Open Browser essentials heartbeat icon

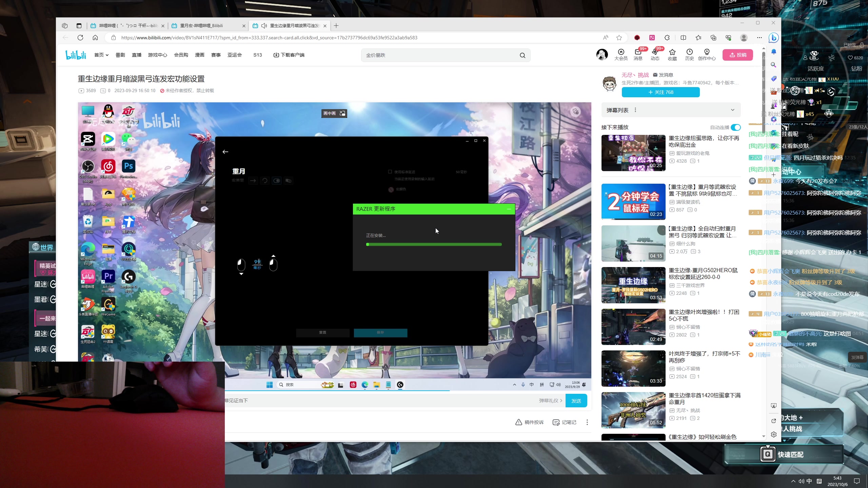(x=728, y=38)
